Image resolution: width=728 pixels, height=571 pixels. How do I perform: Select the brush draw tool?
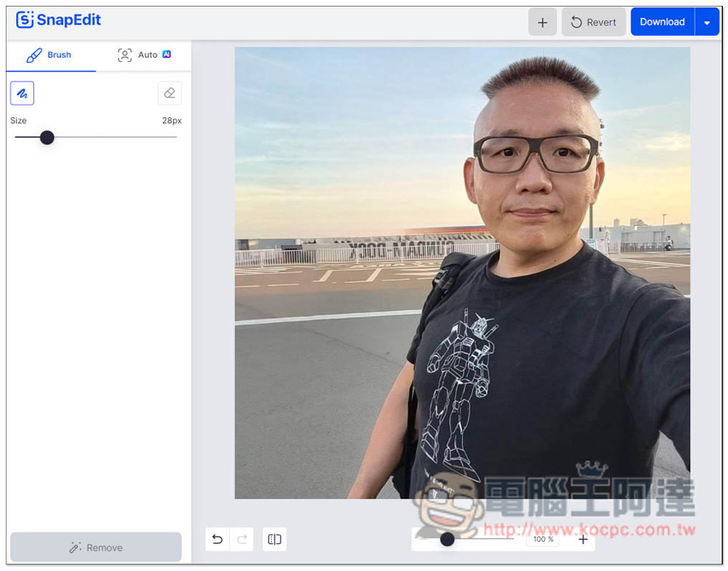click(x=23, y=93)
